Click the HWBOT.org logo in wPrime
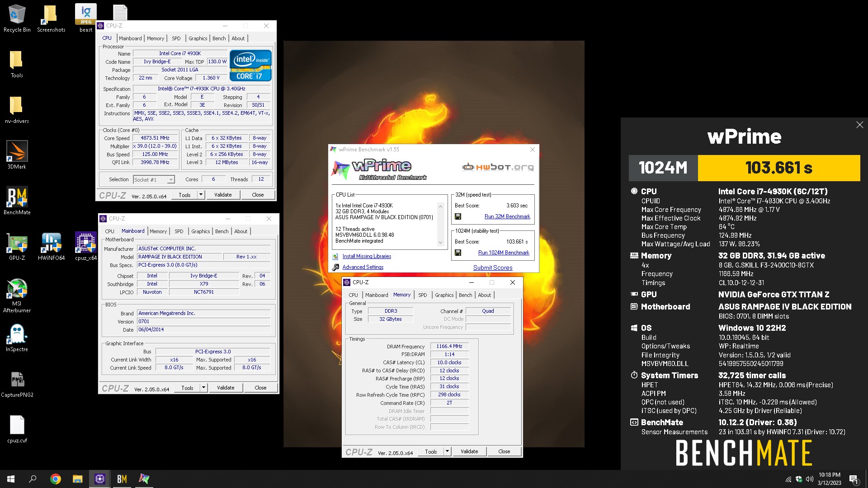 coord(498,167)
